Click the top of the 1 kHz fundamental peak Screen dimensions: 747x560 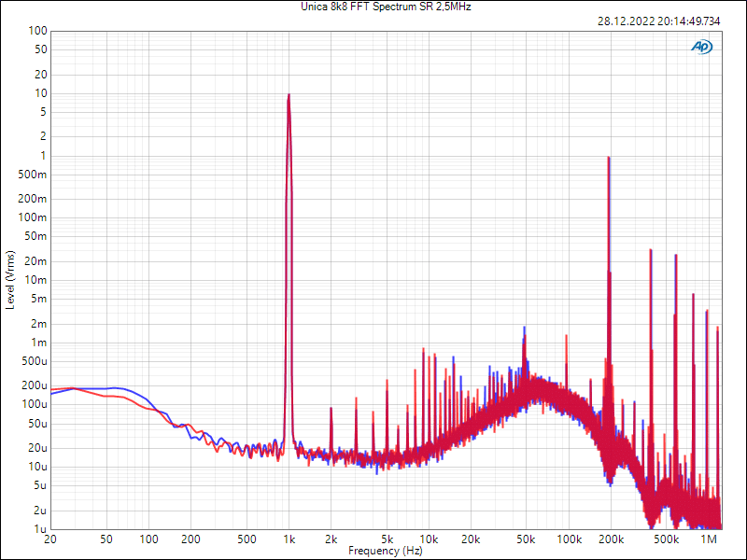pyautogui.click(x=289, y=95)
